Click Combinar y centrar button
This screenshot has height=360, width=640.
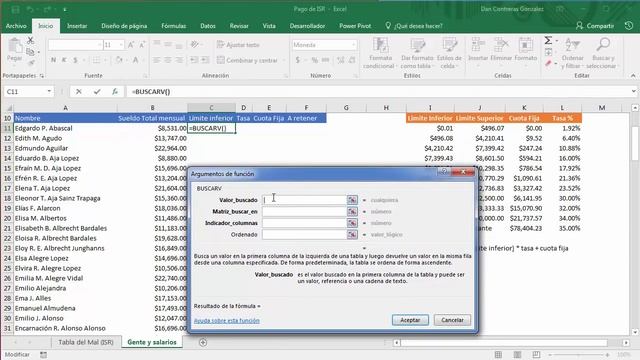pyautogui.click(x=247, y=60)
